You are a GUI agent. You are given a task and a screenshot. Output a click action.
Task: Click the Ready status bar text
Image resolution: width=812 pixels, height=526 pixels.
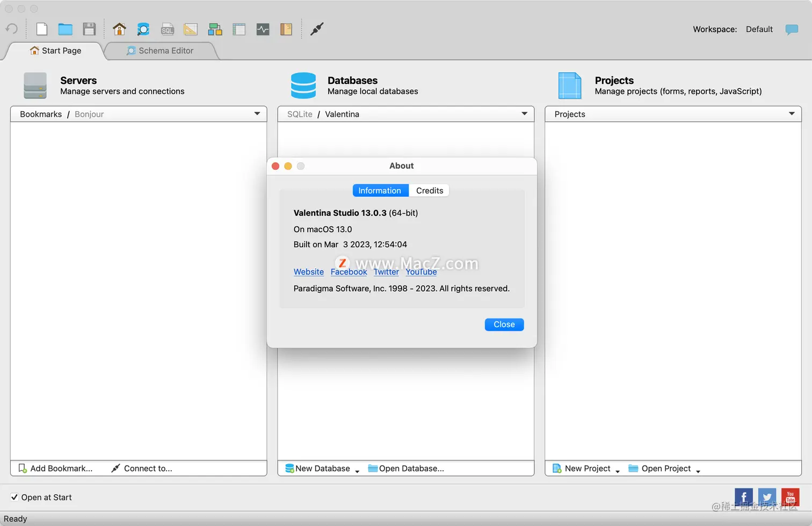click(x=15, y=519)
